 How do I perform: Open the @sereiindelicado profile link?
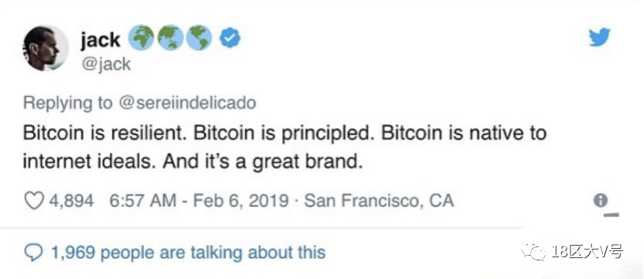188,103
